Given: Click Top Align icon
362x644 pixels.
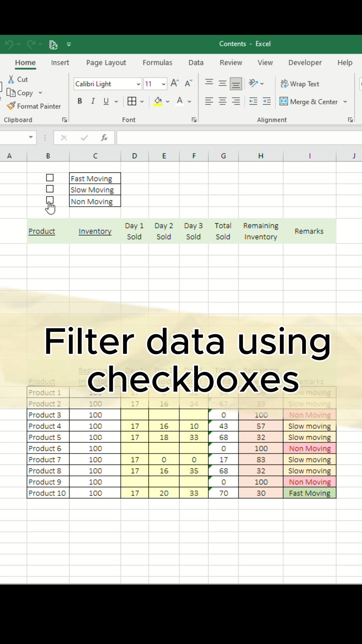Looking at the screenshot, I should 209,83.
